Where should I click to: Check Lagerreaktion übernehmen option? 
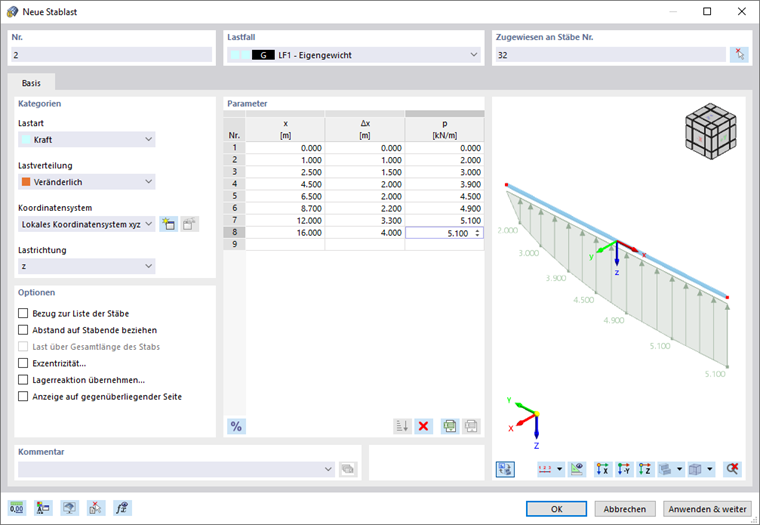coord(23,380)
